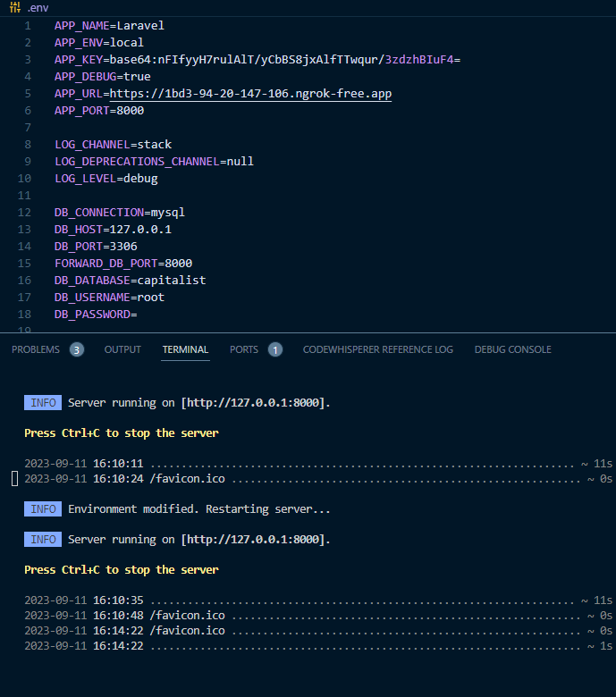Screen dimensions: 616x697
Task: Open the PROBLEMS panel tab
Action: tap(36, 349)
